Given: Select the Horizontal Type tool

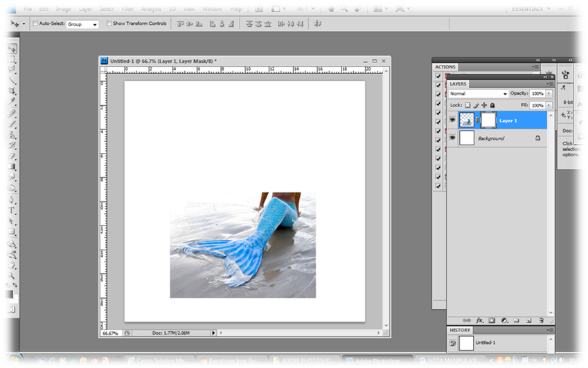Looking at the screenshot, I should coord(12,210).
